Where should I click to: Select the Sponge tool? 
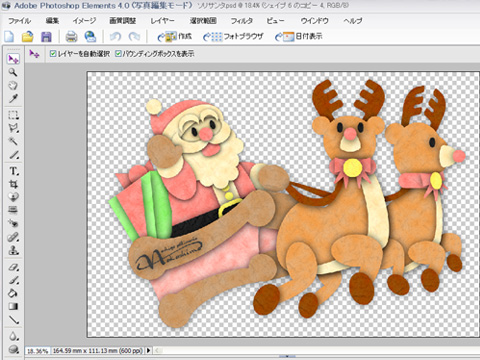pos(13,349)
